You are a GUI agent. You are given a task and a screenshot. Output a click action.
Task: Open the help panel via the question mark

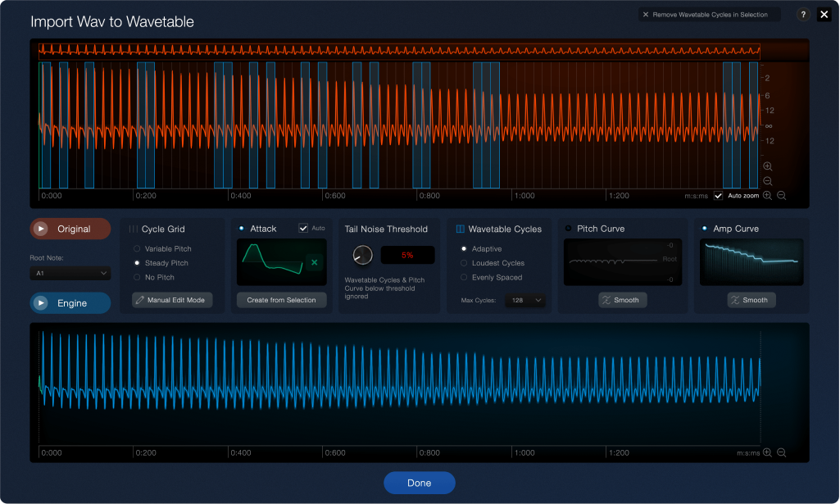801,14
